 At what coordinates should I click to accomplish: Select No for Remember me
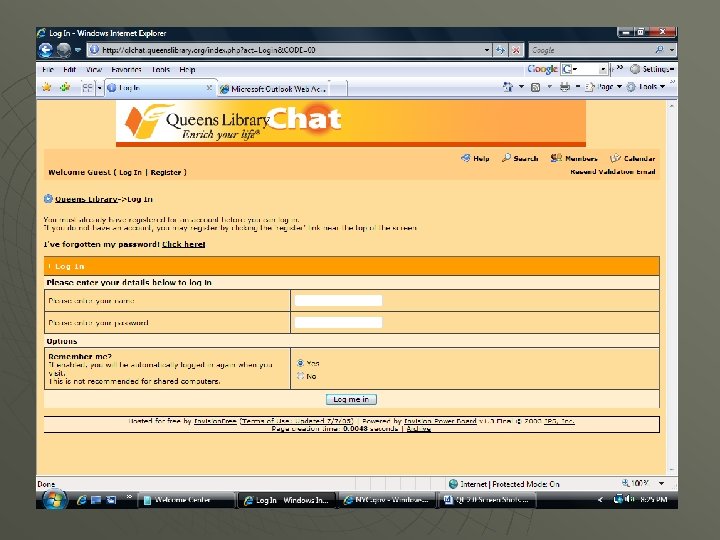(x=301, y=376)
